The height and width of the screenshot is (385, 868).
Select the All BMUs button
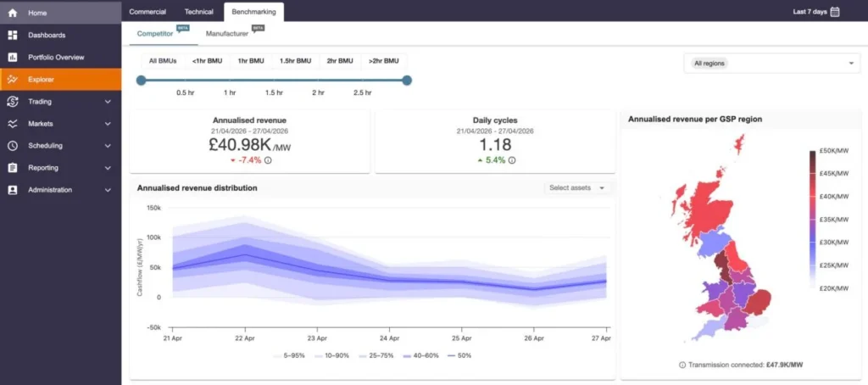[163, 61]
